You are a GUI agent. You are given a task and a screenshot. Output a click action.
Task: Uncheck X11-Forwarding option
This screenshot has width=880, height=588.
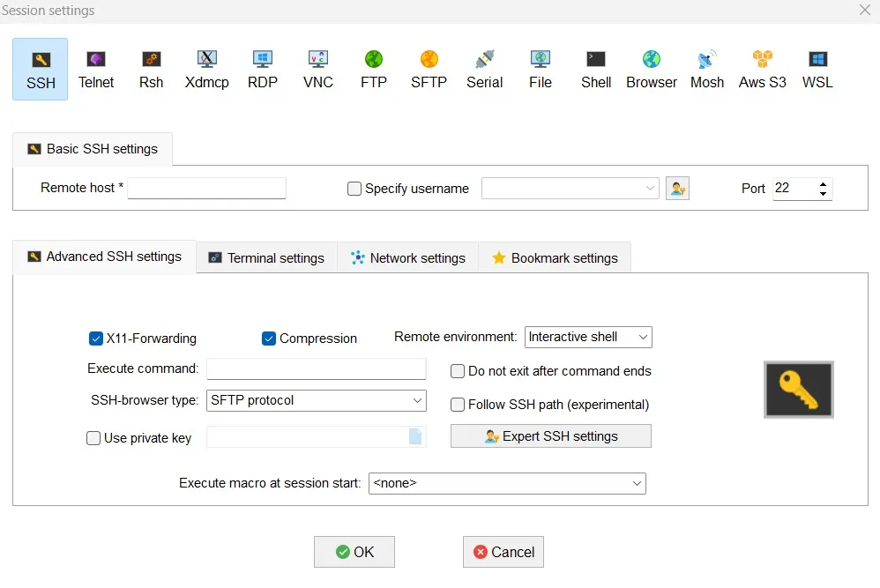pyautogui.click(x=96, y=339)
